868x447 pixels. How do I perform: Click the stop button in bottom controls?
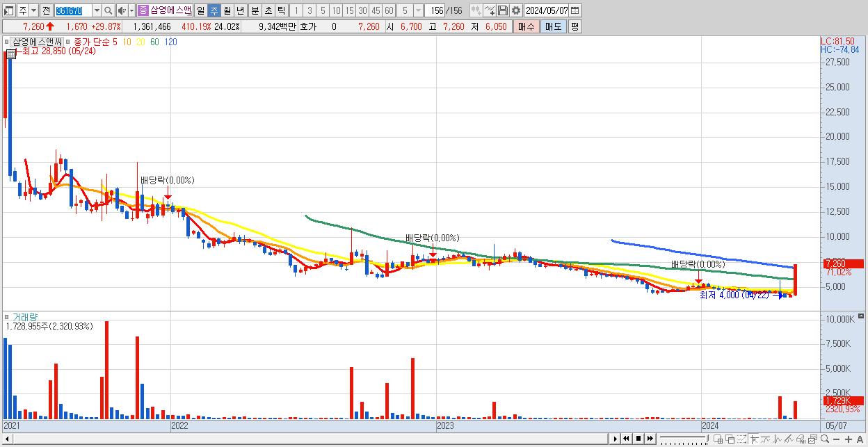pos(638,439)
